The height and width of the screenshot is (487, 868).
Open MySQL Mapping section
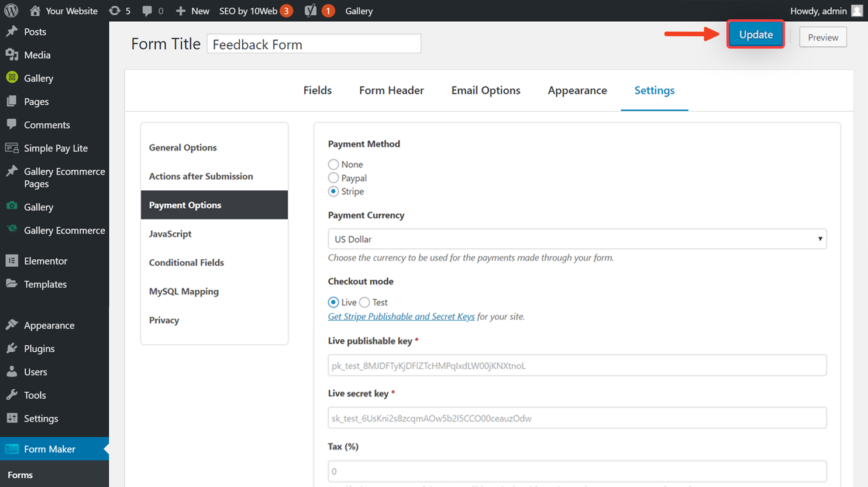tap(214, 291)
